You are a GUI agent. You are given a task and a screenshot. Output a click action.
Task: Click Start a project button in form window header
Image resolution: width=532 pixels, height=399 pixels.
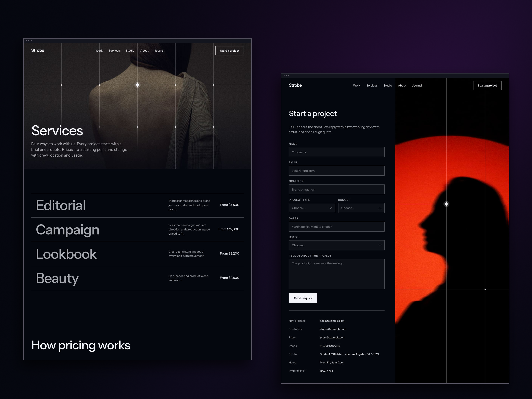(x=487, y=85)
